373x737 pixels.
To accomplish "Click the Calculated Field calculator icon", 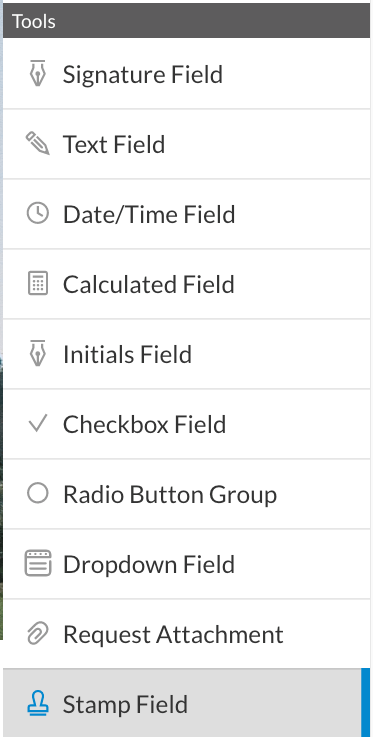I will (x=38, y=284).
